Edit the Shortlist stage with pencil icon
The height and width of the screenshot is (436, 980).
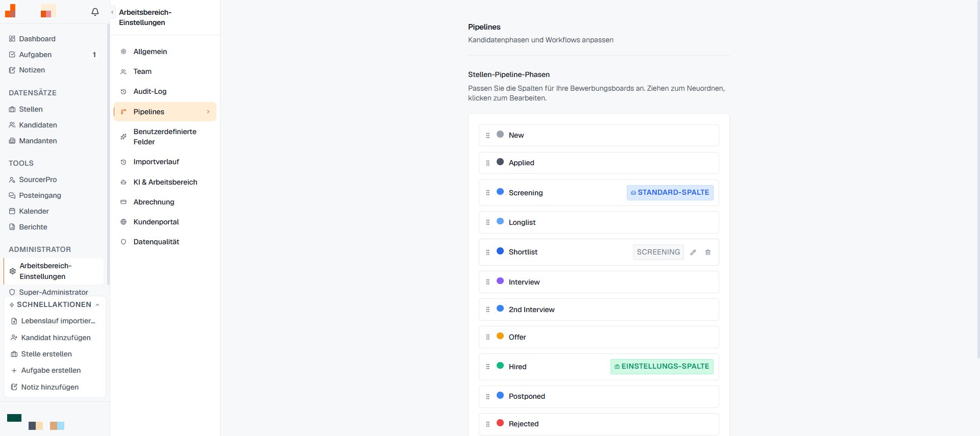pyautogui.click(x=693, y=252)
